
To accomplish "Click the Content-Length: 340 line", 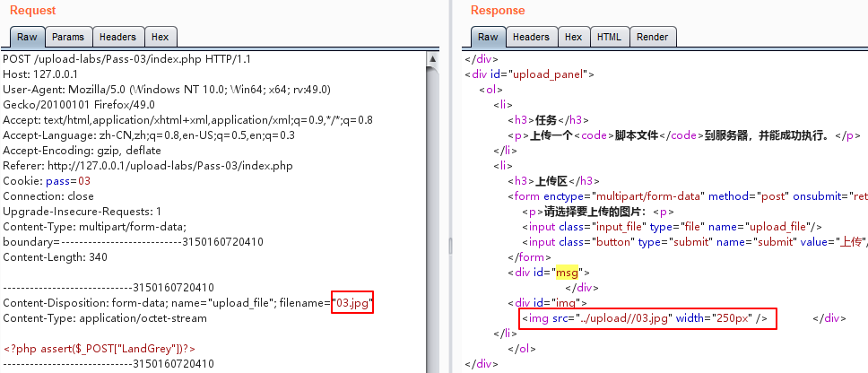I will [x=55, y=256].
